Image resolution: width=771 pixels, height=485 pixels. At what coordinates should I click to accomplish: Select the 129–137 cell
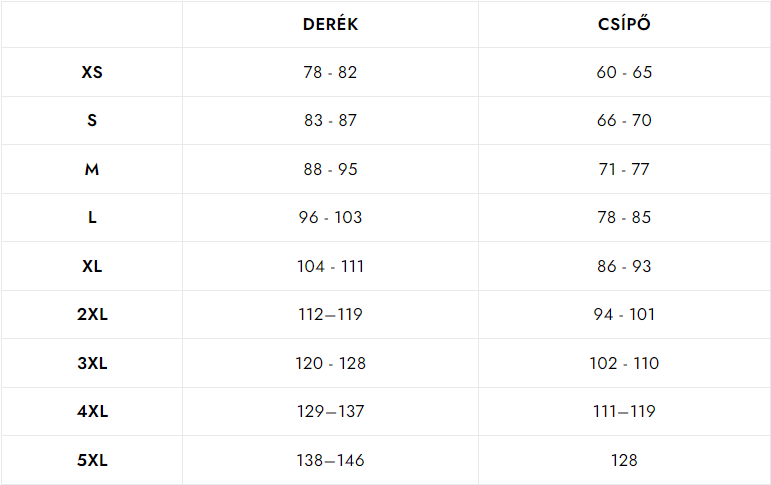coord(330,411)
